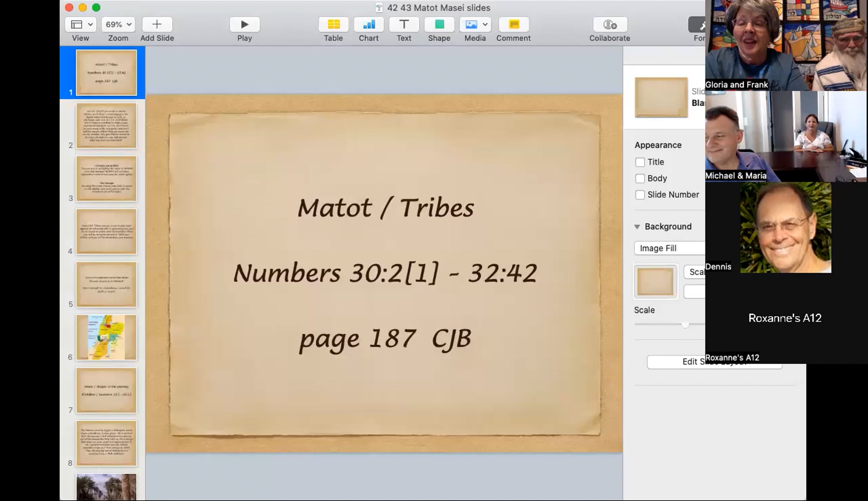868x501 pixels.
Task: Add a Comment note
Action: [x=514, y=25]
